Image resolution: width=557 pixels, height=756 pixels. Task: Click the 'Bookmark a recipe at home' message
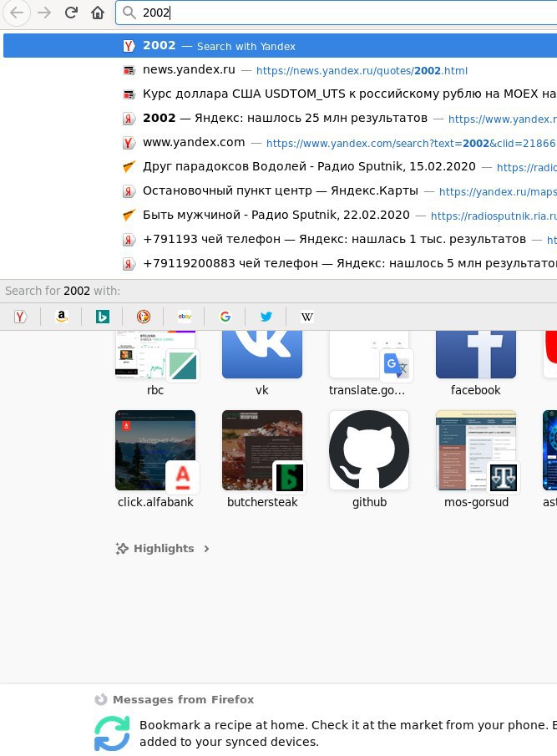click(348, 733)
